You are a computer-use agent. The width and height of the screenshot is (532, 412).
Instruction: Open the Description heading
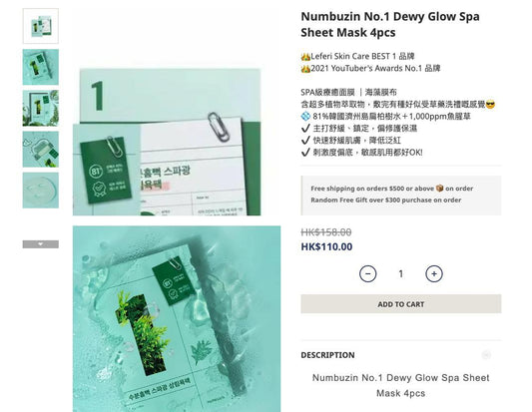point(327,355)
